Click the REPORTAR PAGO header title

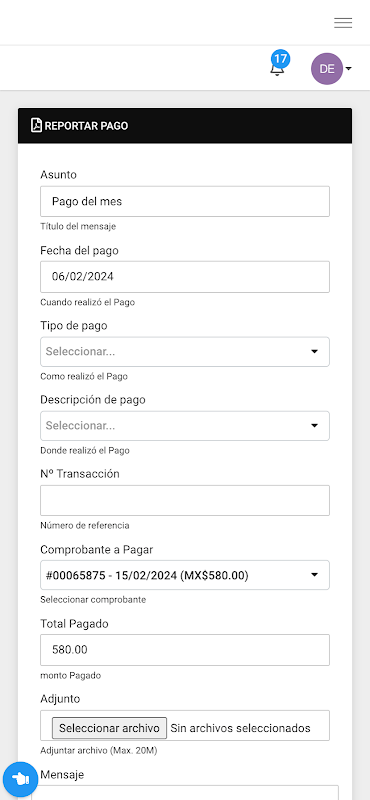click(x=86, y=126)
